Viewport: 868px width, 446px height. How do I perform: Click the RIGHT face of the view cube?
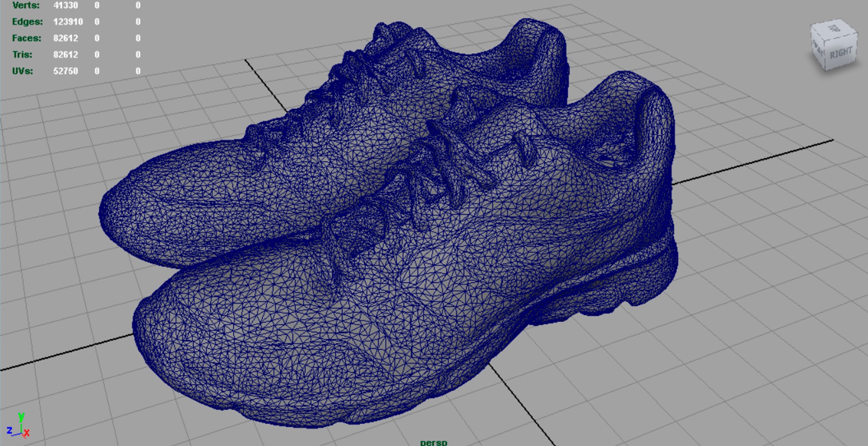(x=842, y=52)
